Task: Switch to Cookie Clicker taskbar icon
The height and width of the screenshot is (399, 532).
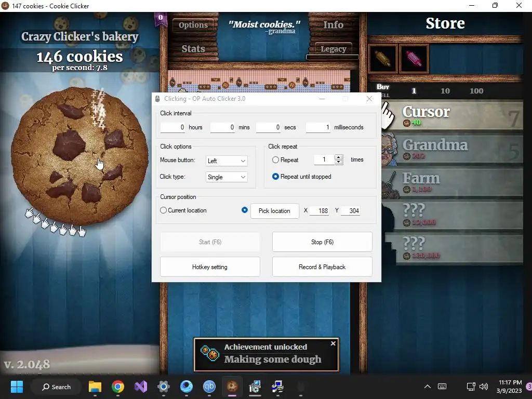Action: pos(232,387)
